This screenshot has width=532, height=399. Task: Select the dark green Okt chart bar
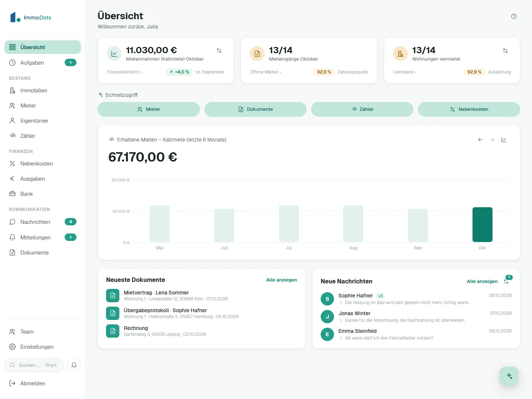482,225
